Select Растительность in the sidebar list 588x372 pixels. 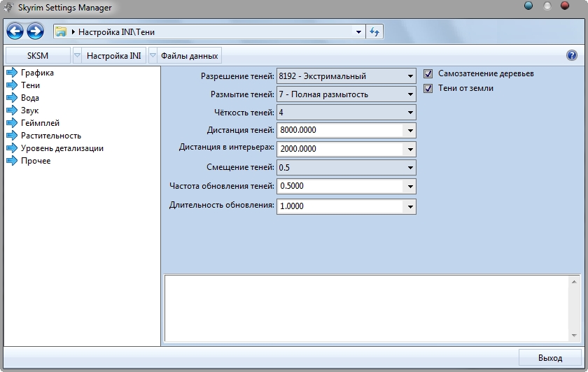[51, 136]
